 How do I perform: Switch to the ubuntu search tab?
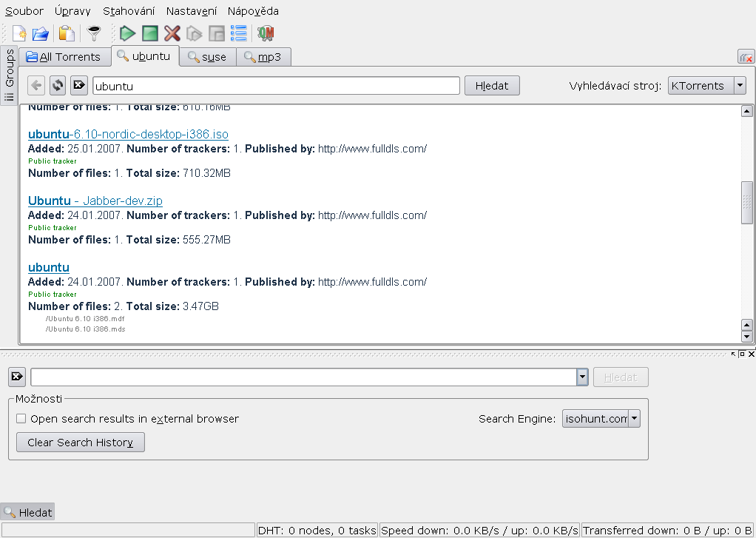coord(145,56)
